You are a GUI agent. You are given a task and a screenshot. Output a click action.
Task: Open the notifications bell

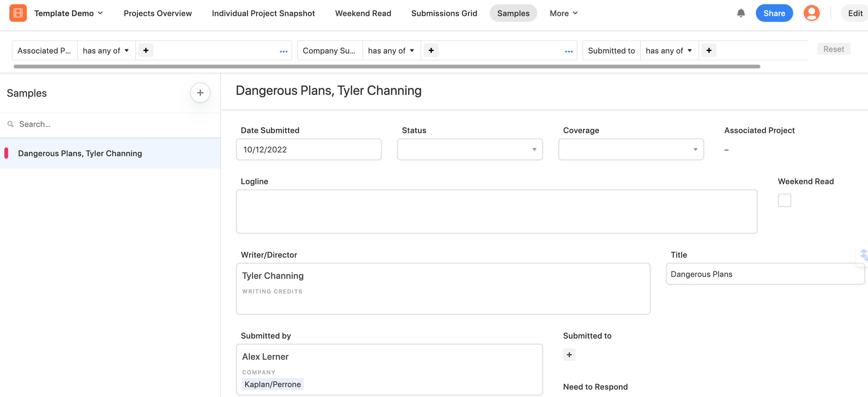pos(741,13)
